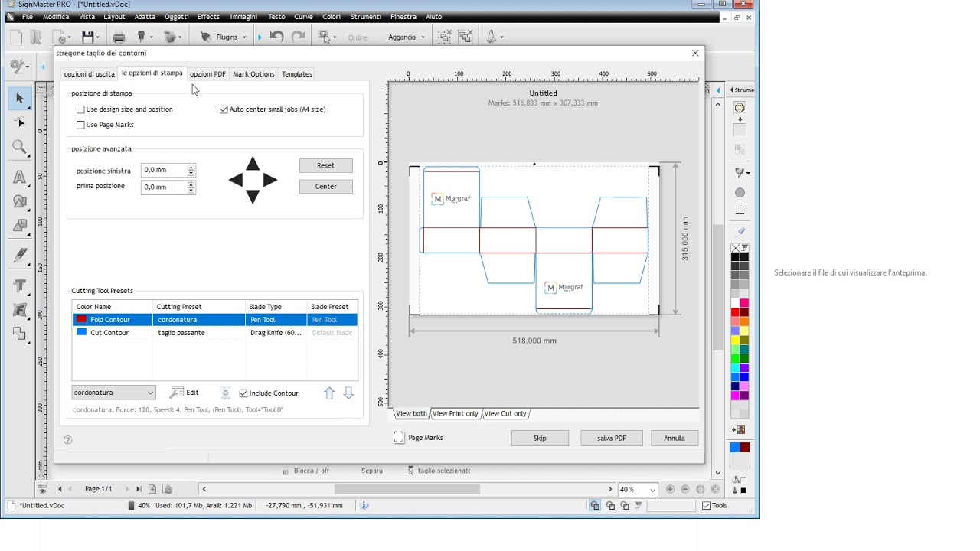980x551 pixels.
Task: Nudge position upward with the up triangle
Action: (253, 164)
